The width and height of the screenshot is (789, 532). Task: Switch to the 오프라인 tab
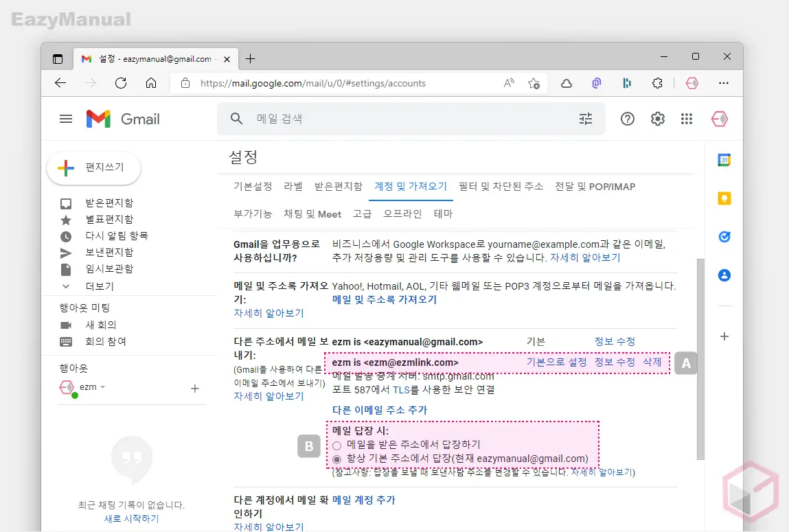[x=402, y=213]
